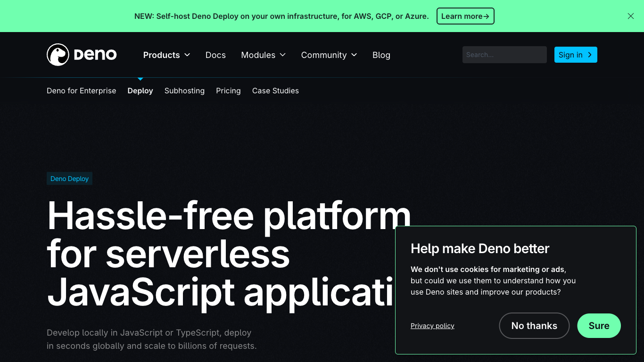Click the Deno Deploy badge label
Viewport: 644px width, 362px height.
69,179
